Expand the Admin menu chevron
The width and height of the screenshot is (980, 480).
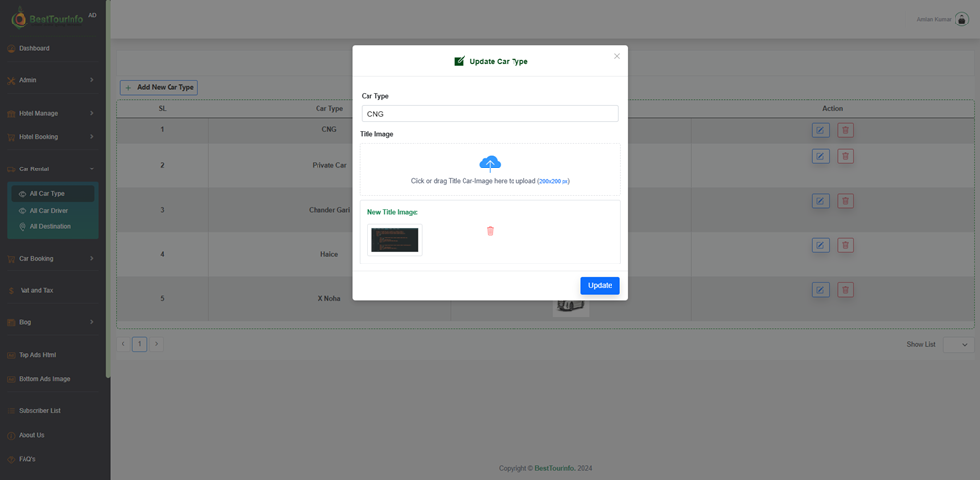91,80
